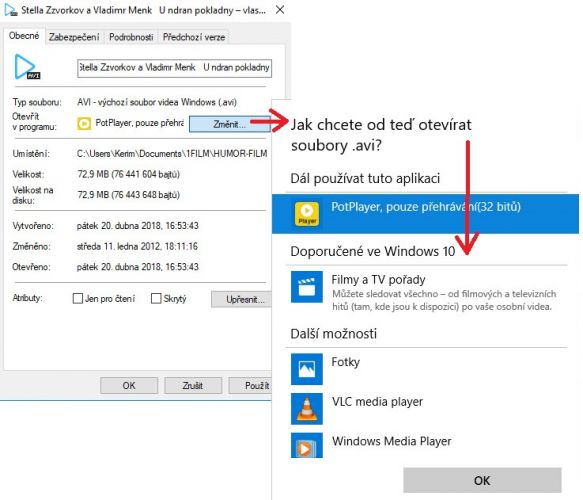
Task: Open the Upřesnit... attributes button
Action: [242, 299]
